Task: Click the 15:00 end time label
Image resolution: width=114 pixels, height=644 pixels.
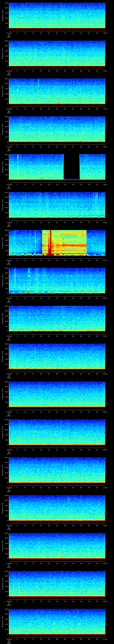Action: click(105, 33)
